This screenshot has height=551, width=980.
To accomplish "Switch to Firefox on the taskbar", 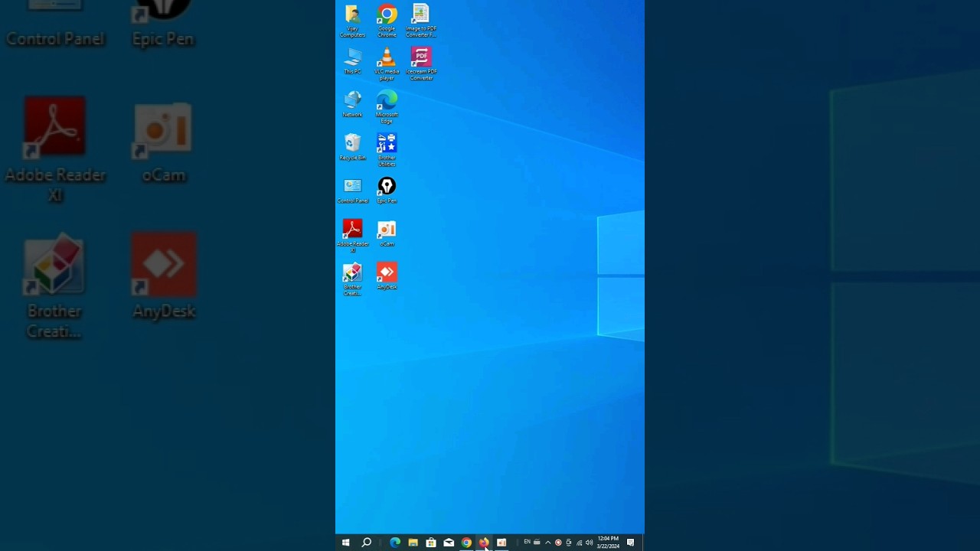I will (484, 543).
